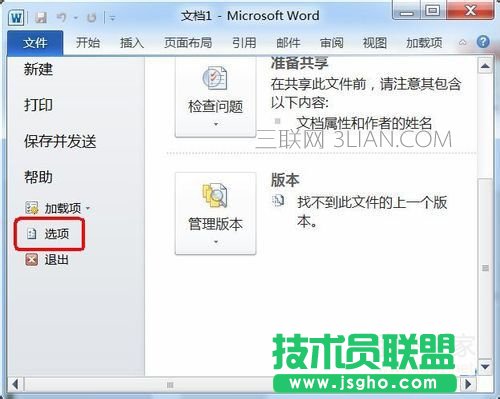
Task: Maximize the Word window
Action: pyautogui.click(x=433, y=11)
